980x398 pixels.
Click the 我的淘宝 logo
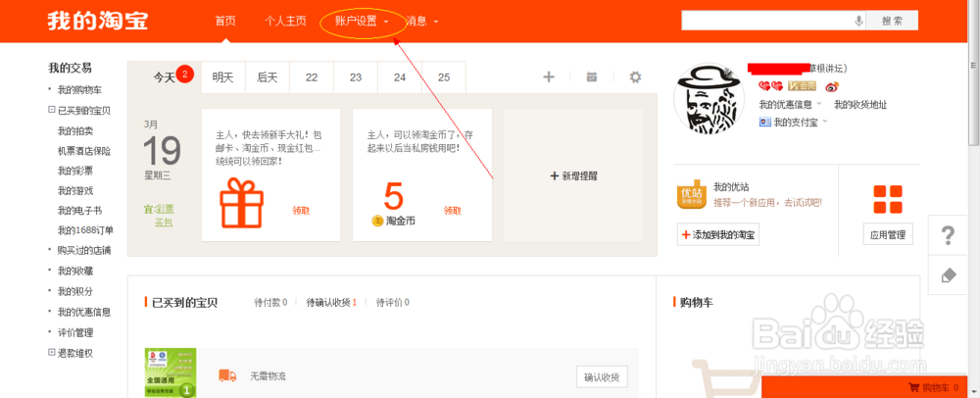coord(97,21)
